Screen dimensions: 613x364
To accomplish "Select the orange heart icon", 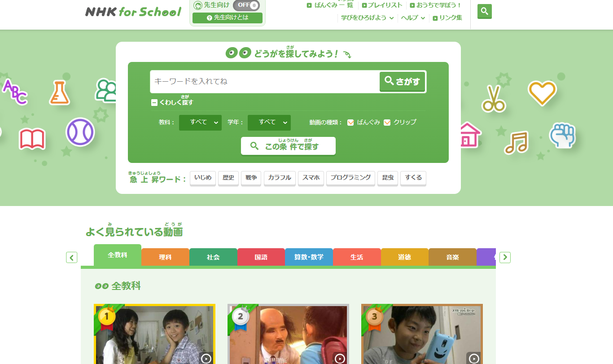I will (x=542, y=92).
